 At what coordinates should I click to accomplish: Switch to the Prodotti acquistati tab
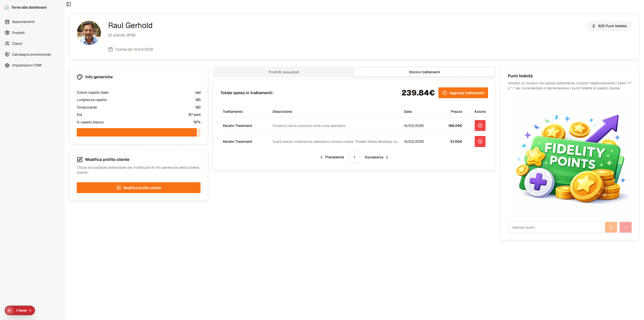point(284,72)
